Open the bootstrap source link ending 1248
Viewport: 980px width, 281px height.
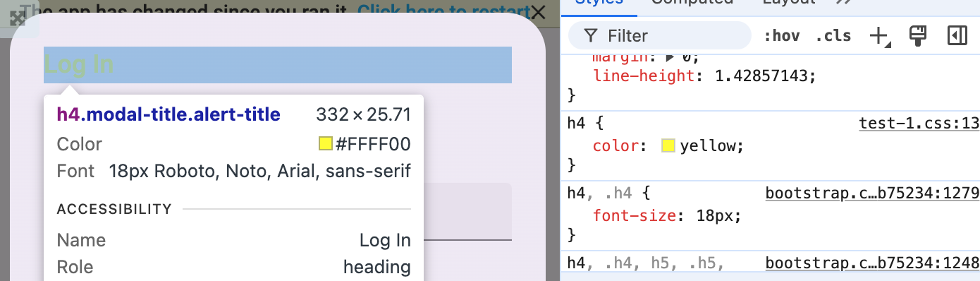click(872, 263)
